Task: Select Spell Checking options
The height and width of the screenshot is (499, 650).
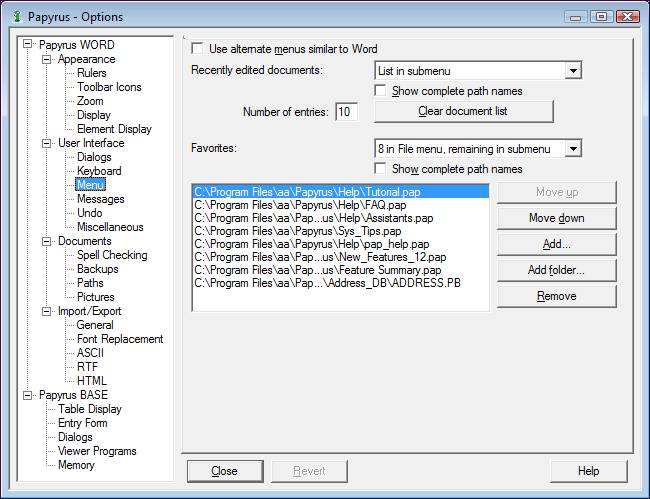Action: [112, 255]
